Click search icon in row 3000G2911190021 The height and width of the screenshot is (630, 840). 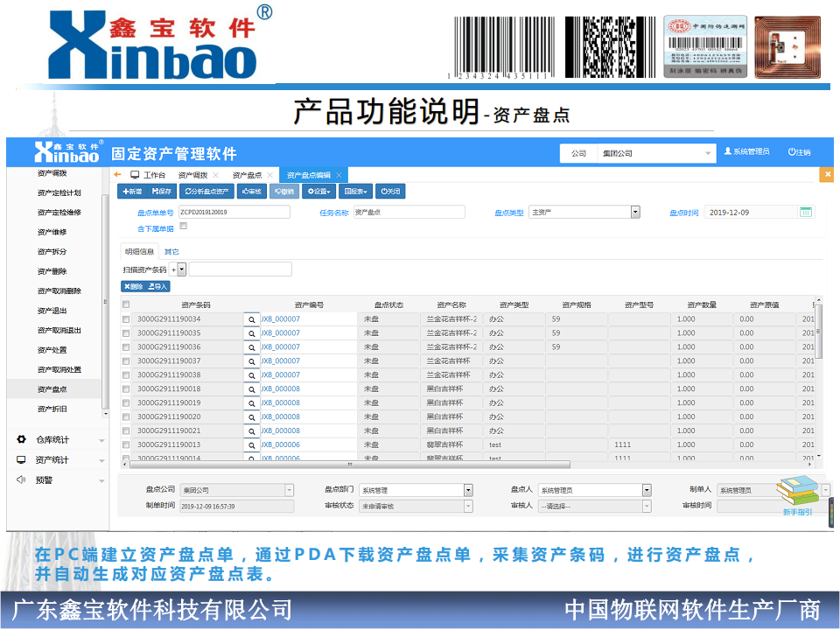coord(251,430)
